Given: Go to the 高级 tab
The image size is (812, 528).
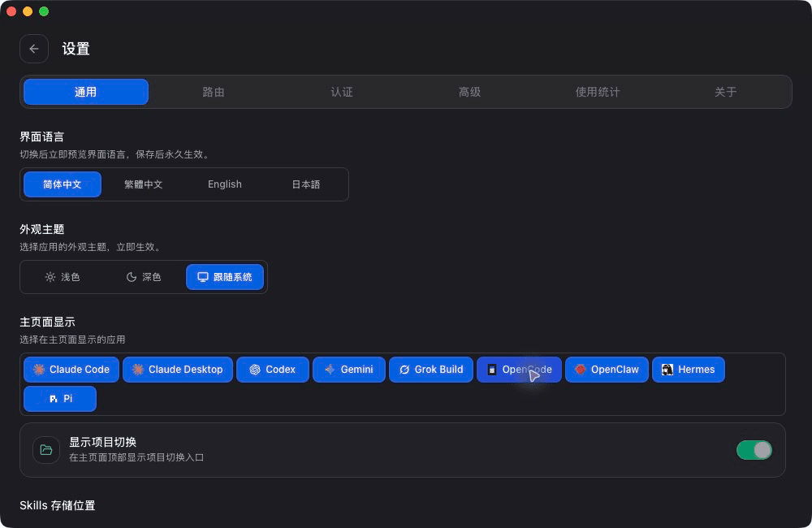Looking at the screenshot, I should (x=469, y=92).
